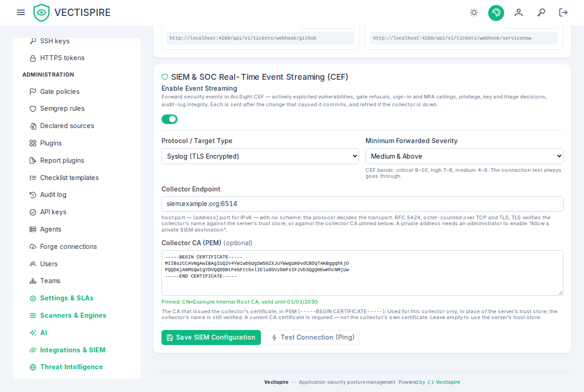
Task: Click the history icon beside Audit log
Action: [33, 195]
